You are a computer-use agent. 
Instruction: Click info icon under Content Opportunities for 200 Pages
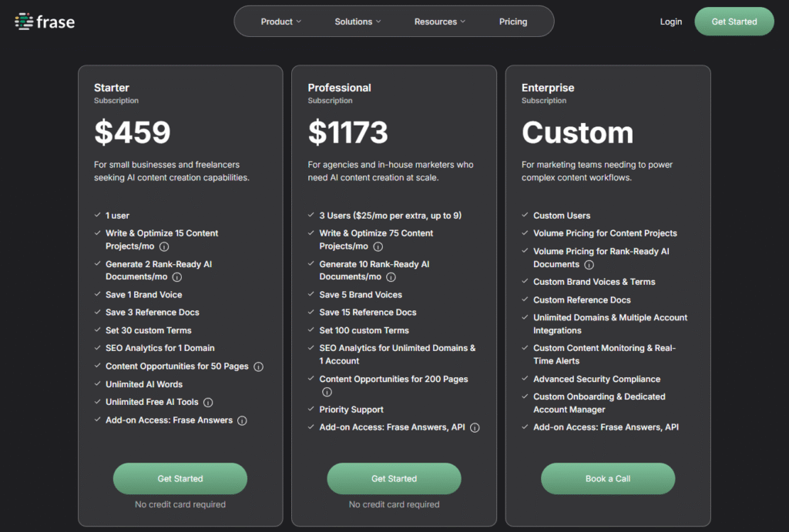pos(327,392)
